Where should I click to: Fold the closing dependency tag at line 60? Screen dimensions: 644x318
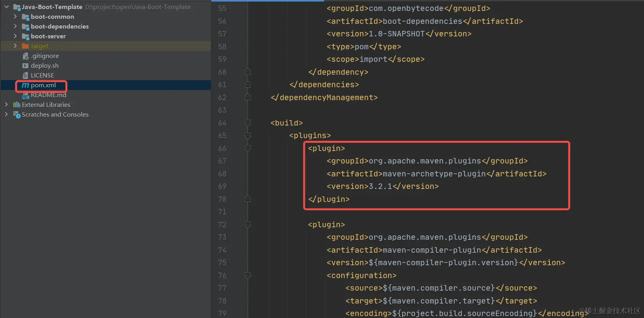[248, 72]
